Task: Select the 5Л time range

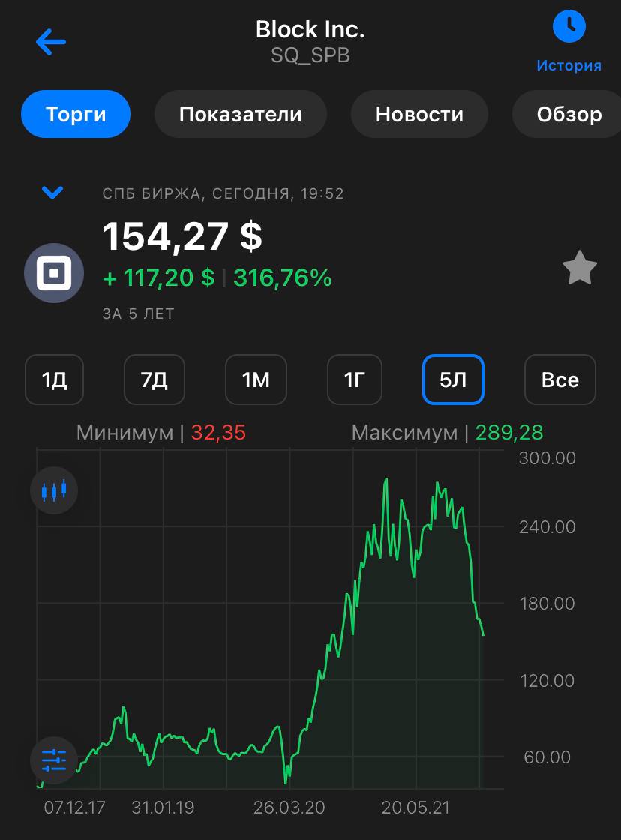Action: point(453,379)
